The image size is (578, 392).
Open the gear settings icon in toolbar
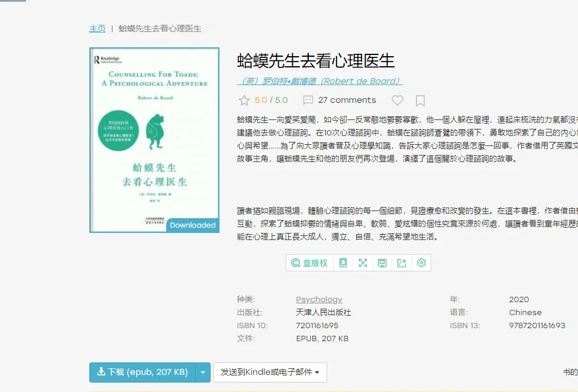[x=421, y=263]
